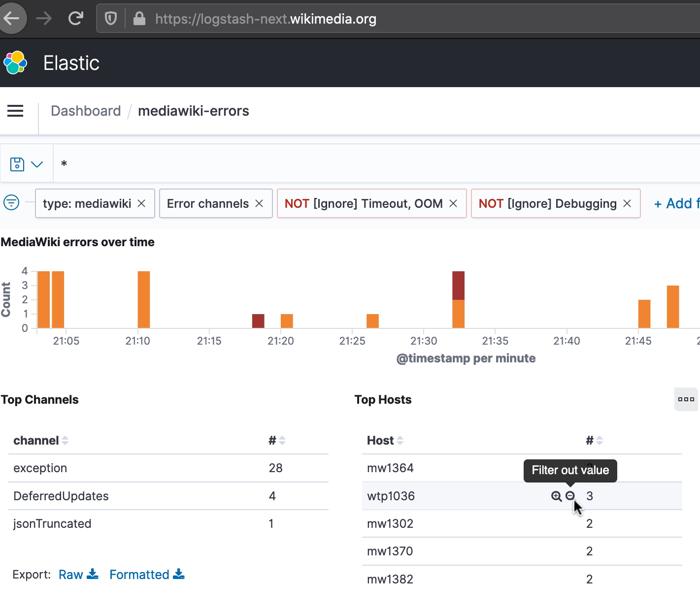Click the download icon next to Raw
Image resolution: width=700 pixels, height=611 pixels.
click(x=93, y=574)
